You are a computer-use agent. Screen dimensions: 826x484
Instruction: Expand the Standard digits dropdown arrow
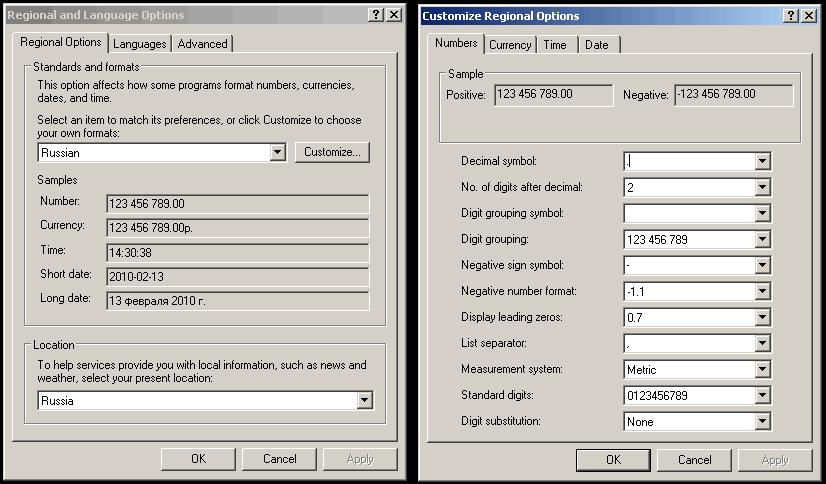coord(762,395)
